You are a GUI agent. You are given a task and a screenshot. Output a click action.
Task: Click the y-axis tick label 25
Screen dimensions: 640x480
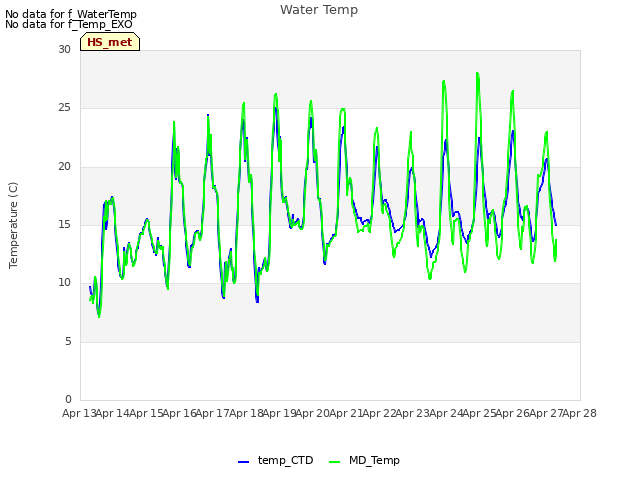(64, 108)
